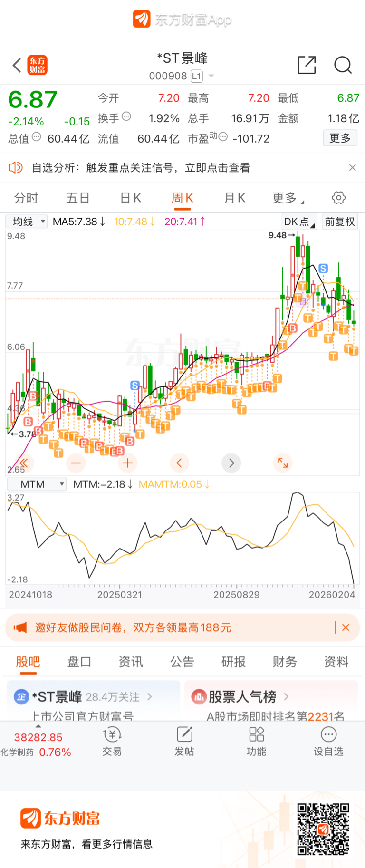The width and height of the screenshot is (365, 868).
Task: Tap the 20250321 date label
Action: click(120, 594)
